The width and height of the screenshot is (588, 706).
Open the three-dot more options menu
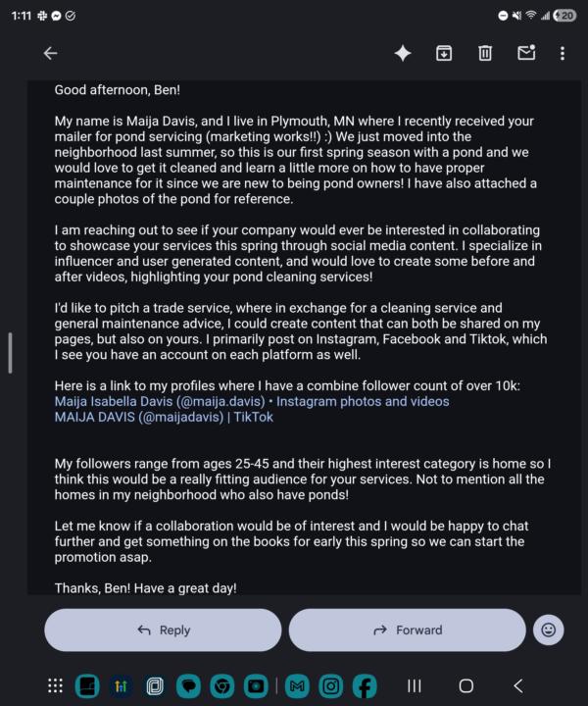[x=563, y=53]
